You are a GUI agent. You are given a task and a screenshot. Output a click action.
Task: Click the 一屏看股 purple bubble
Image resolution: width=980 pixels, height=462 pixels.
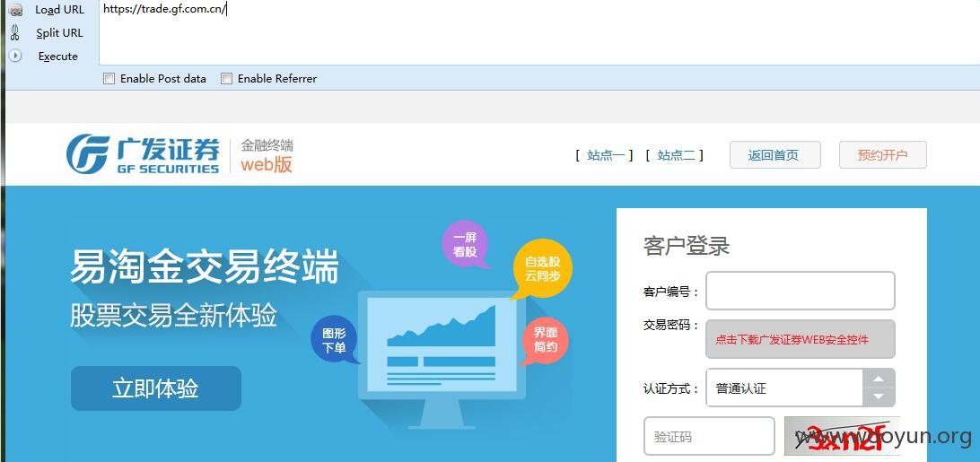coord(465,244)
